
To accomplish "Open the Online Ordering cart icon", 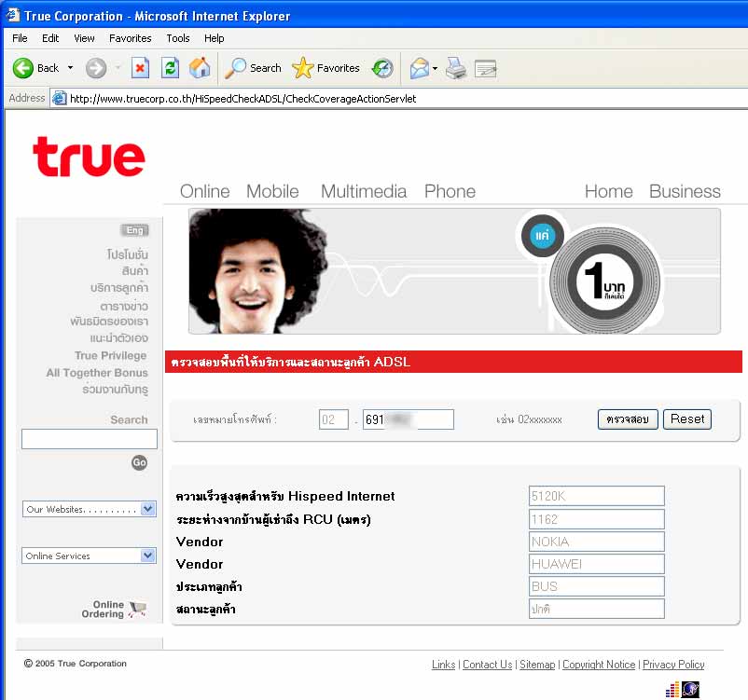I will click(137, 609).
